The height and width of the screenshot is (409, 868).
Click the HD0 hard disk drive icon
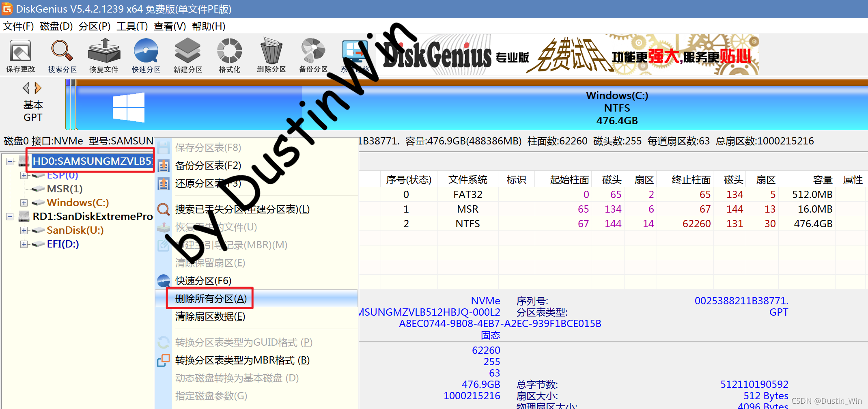[24, 161]
